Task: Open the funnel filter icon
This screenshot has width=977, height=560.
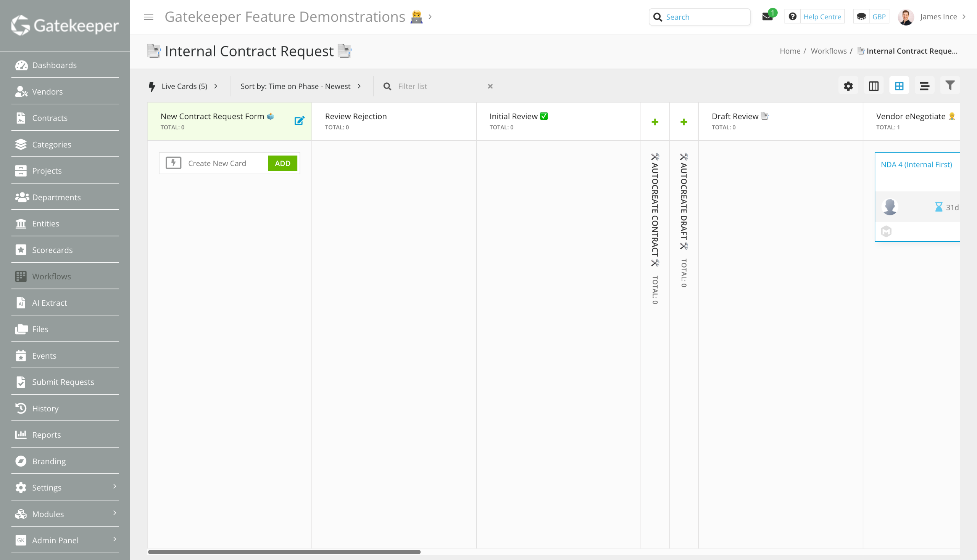Action: pyautogui.click(x=950, y=85)
